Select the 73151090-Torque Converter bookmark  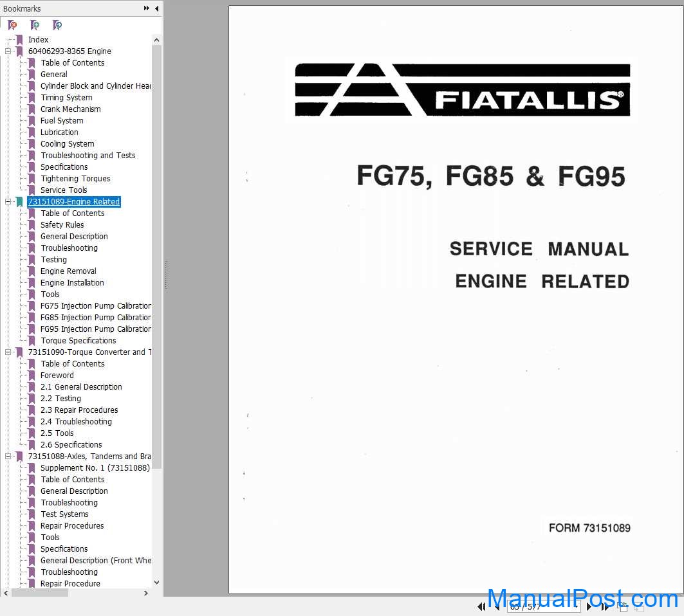90,352
